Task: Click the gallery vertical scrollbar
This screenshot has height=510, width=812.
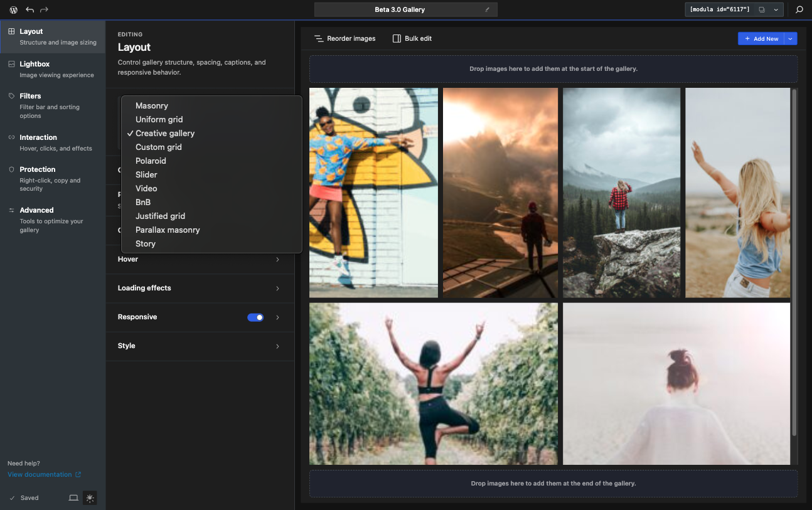Action: coord(794,262)
